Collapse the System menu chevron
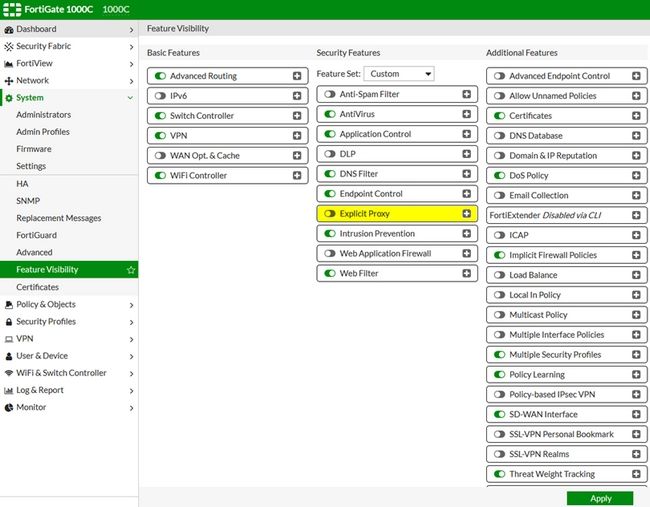This screenshot has height=507, width=650. [130, 98]
